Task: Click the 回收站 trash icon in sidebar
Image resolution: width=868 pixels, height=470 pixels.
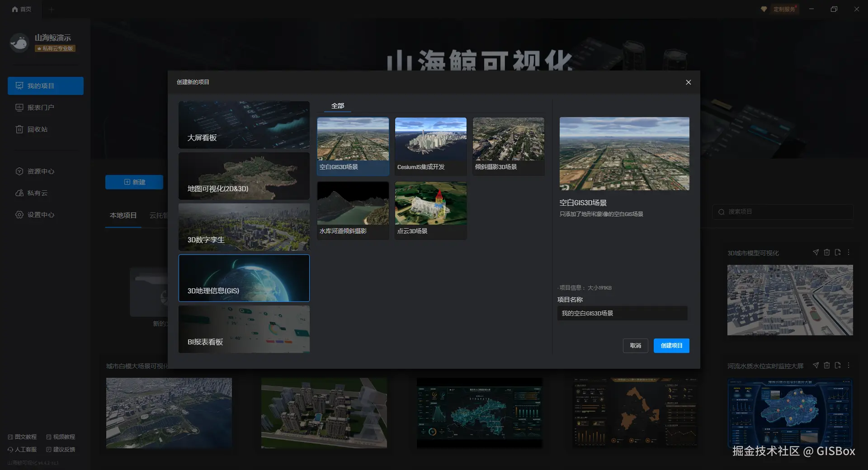Action: [19, 129]
